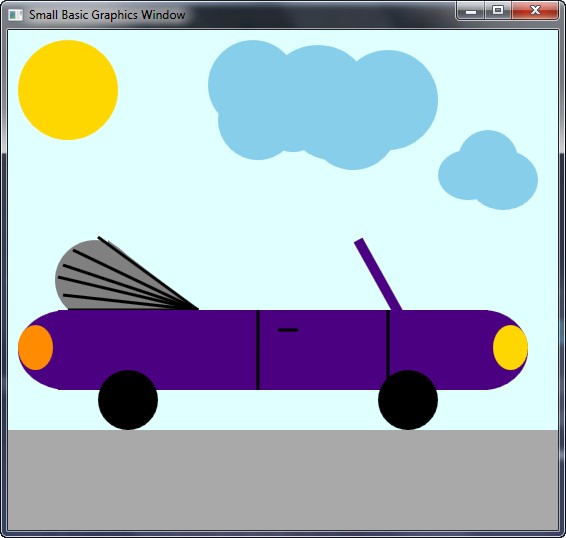The width and height of the screenshot is (566, 538).
Task: Click the small blue cloud
Action: click(488, 170)
